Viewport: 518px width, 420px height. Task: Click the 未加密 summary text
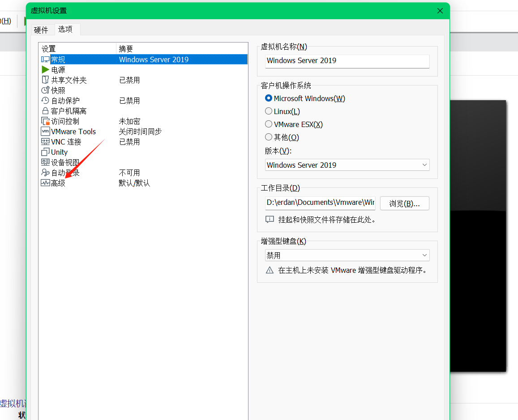point(129,121)
